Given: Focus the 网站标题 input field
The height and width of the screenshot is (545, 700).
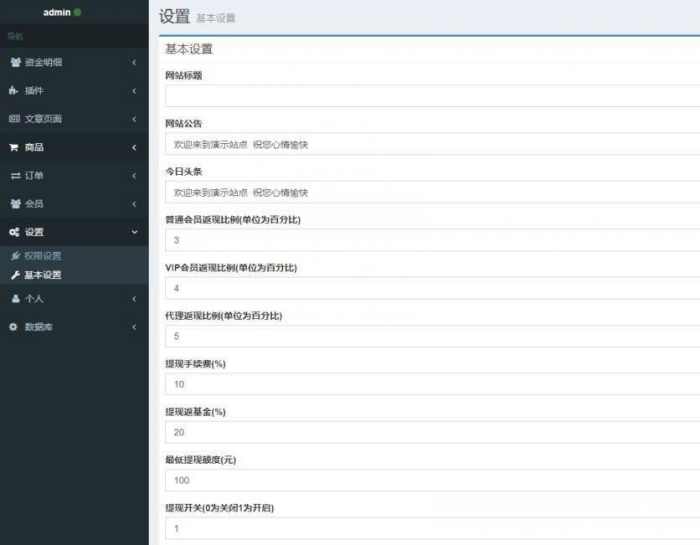Looking at the screenshot, I should tap(432, 96).
